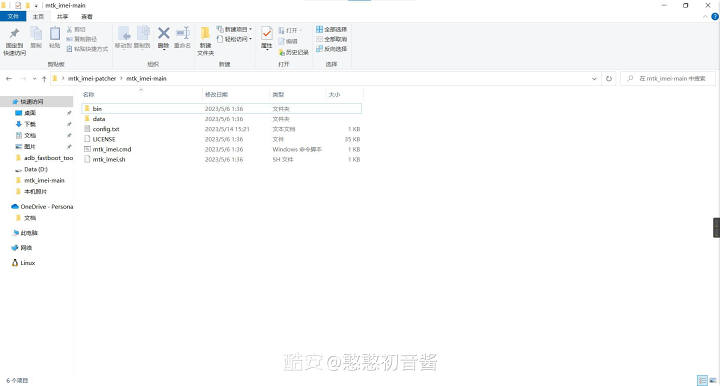Click the Refresh button beside address bar
Screen dimensions: 720x386
(x=609, y=78)
